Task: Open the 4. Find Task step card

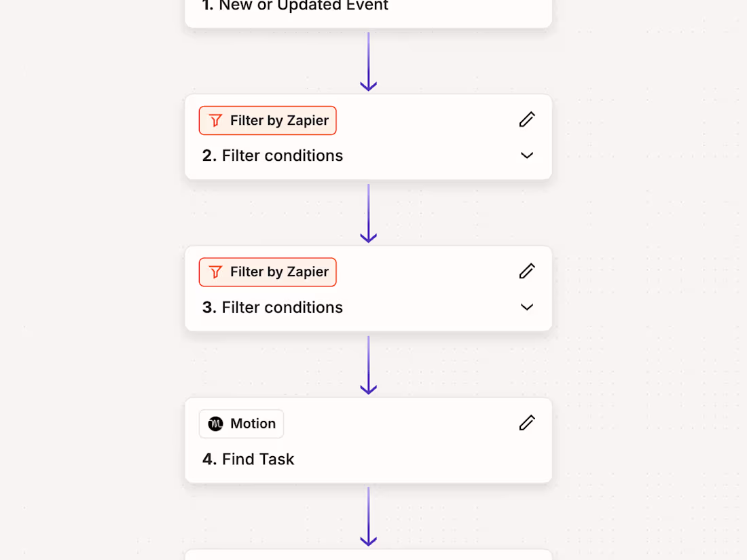Action: click(368, 440)
